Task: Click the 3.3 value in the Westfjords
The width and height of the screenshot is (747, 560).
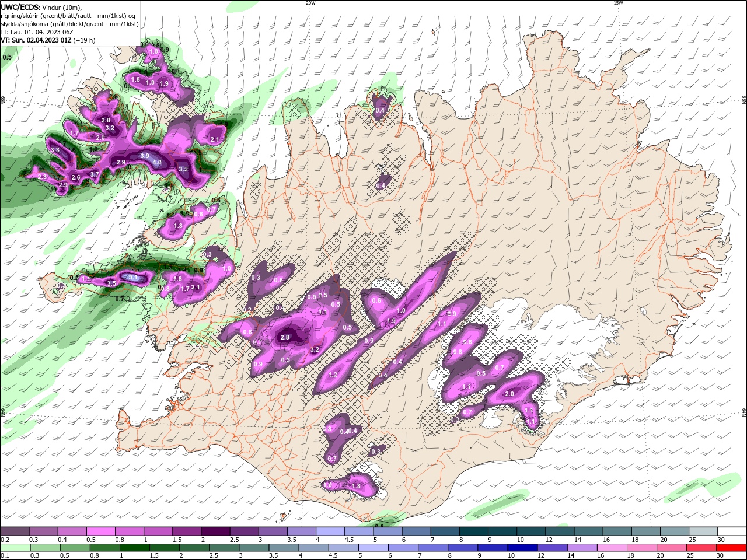Action: [55, 150]
